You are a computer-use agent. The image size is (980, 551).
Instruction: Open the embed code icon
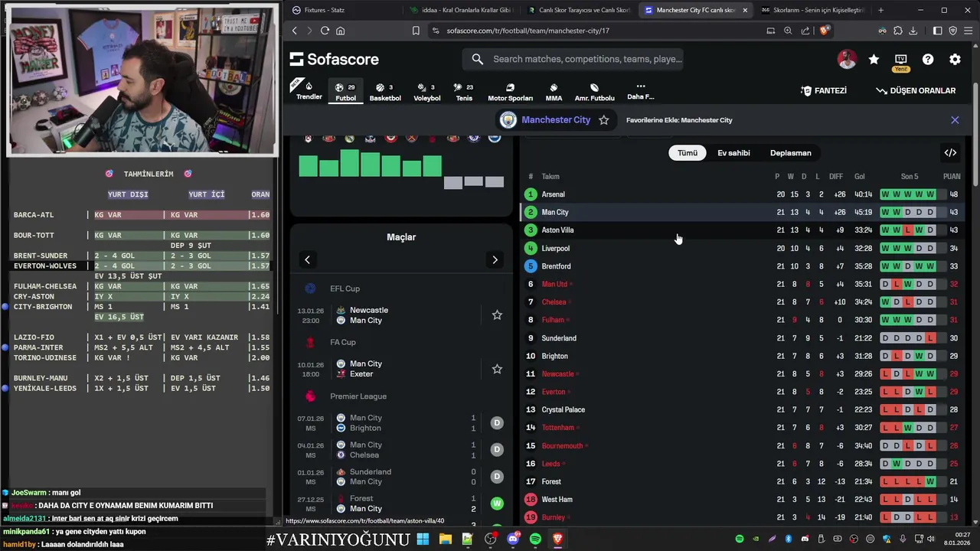(950, 153)
